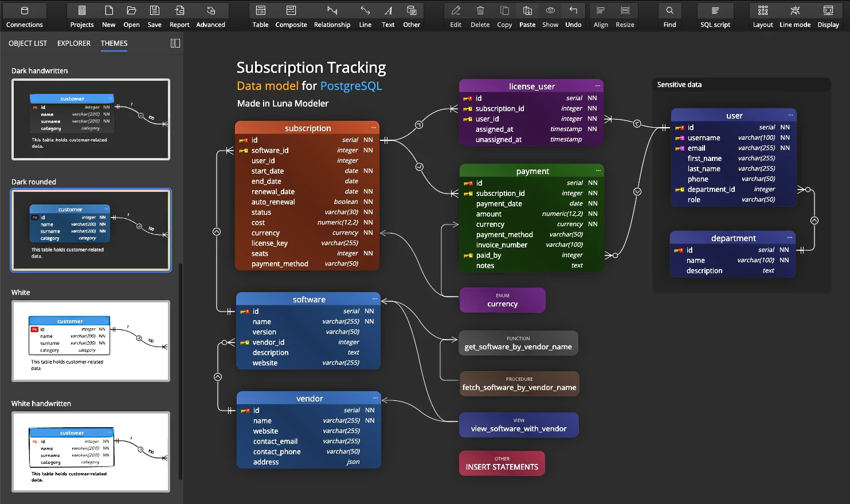
Task: Toggle the side panel layout icon
Action: [x=175, y=44]
